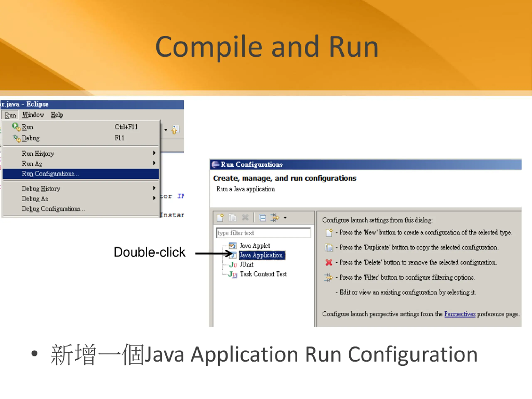Screen dimensions: 532x399
Task: Click Delete configuration toolbar icon
Action: click(x=245, y=218)
